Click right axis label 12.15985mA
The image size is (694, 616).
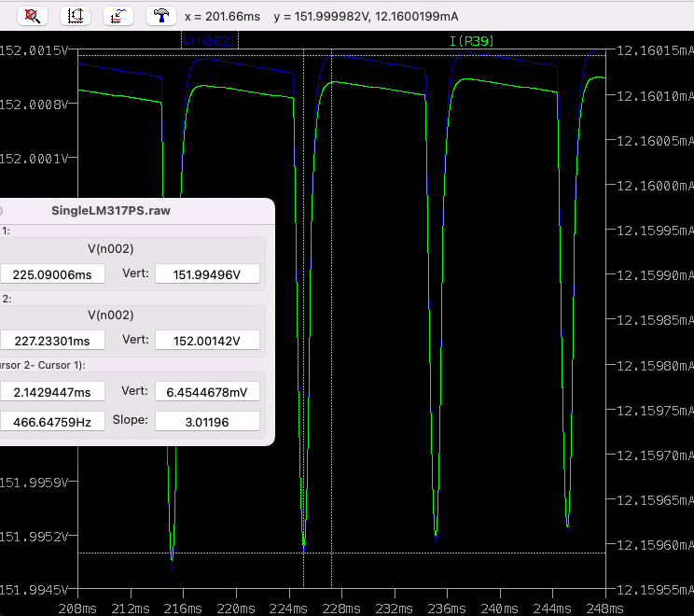tap(655, 320)
